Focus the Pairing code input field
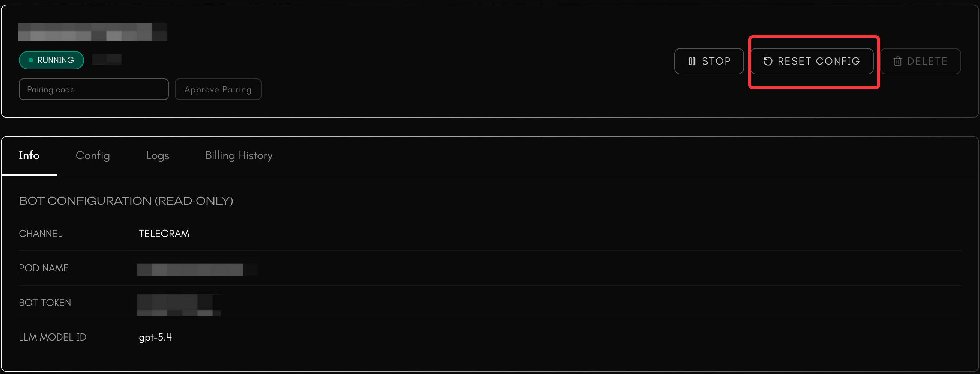This screenshot has height=374, width=980. 93,89
